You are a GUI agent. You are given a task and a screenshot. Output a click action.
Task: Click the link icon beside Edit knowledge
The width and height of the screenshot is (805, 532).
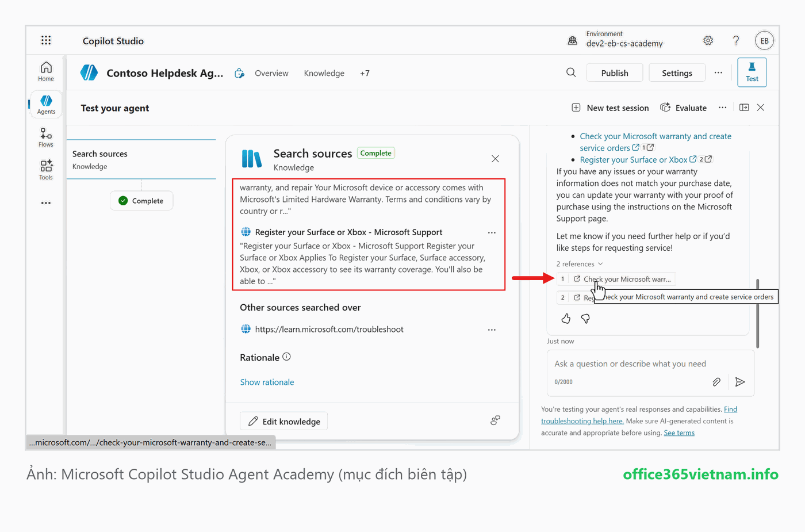click(495, 420)
